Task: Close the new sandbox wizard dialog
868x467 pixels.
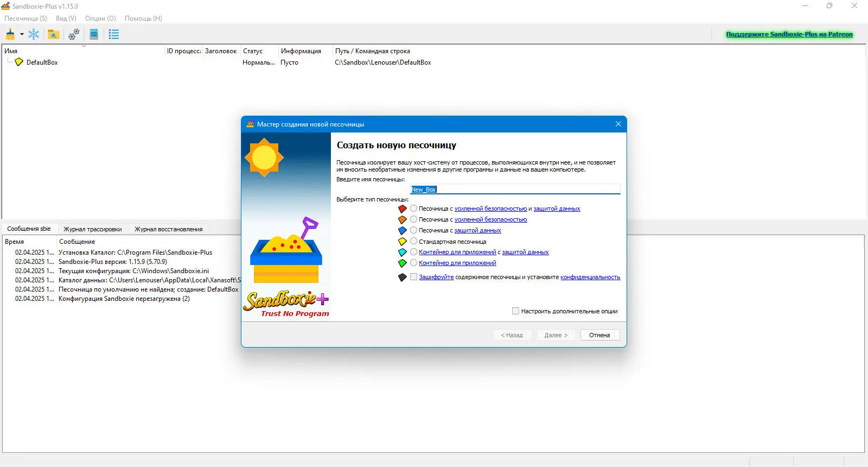Action: pos(618,124)
